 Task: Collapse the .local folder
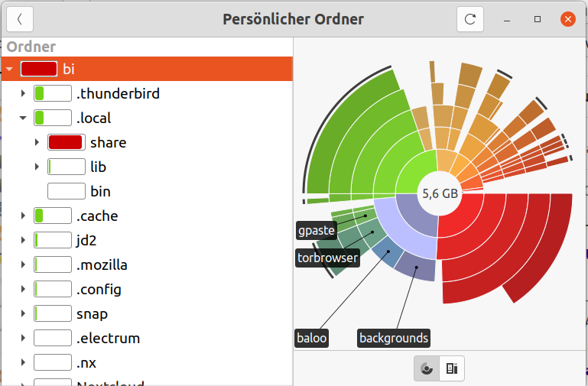[x=23, y=118]
